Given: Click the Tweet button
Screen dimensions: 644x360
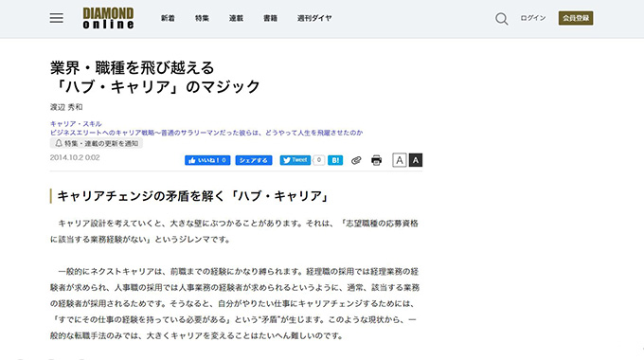Looking at the screenshot, I should [295, 160].
